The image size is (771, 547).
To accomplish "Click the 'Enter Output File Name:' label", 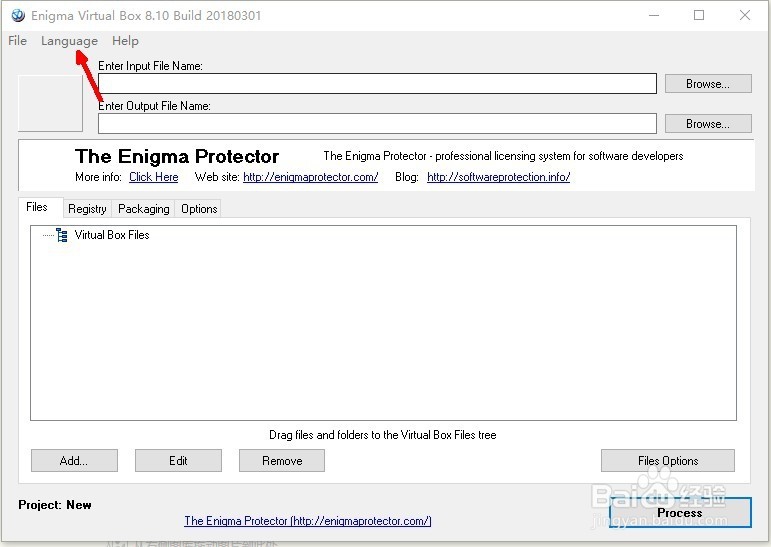I will pyautogui.click(x=154, y=106).
